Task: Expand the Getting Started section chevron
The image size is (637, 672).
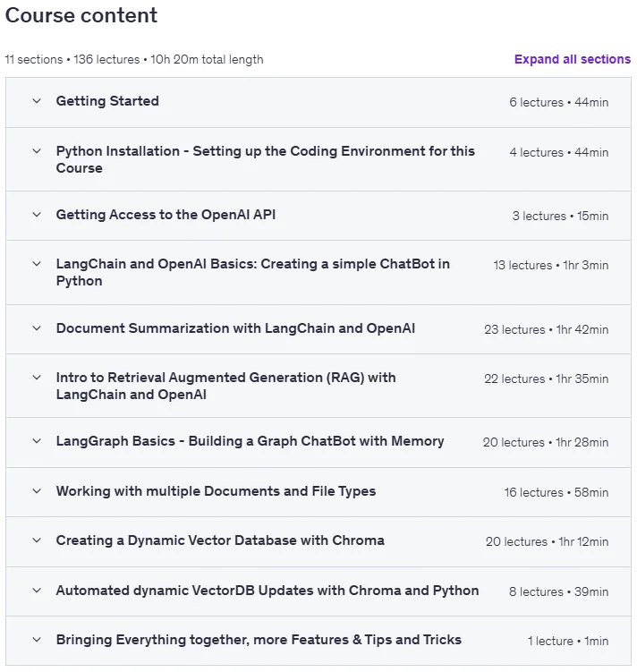Action: pyautogui.click(x=37, y=101)
